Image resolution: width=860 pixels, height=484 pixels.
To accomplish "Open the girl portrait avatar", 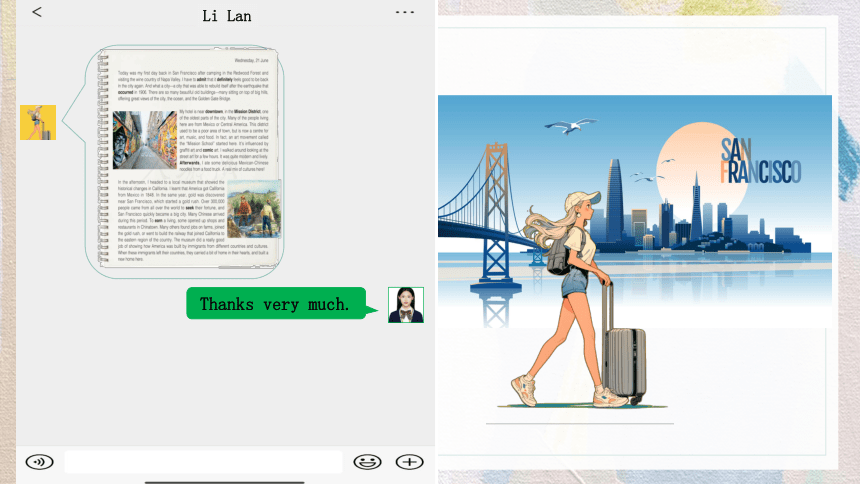I will (406, 305).
